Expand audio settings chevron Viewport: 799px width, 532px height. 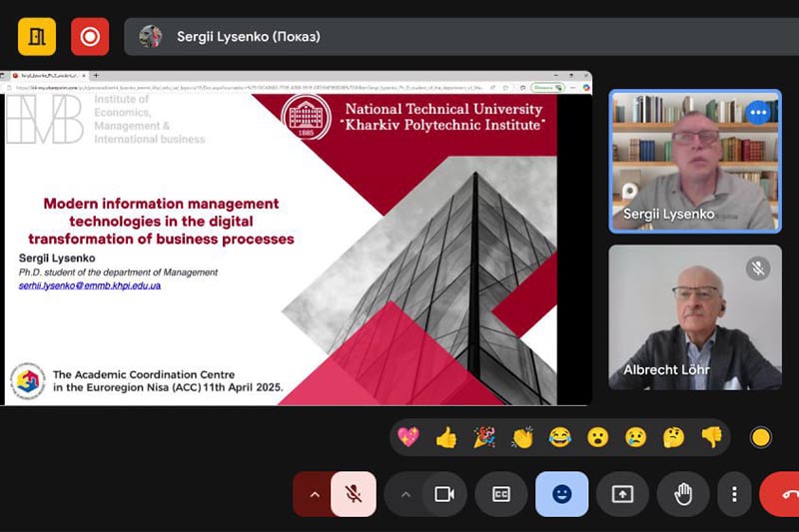point(315,494)
